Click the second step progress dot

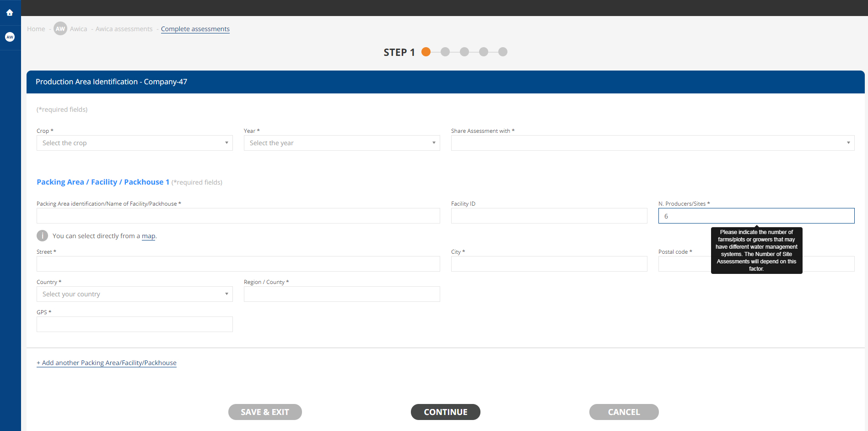(x=445, y=52)
